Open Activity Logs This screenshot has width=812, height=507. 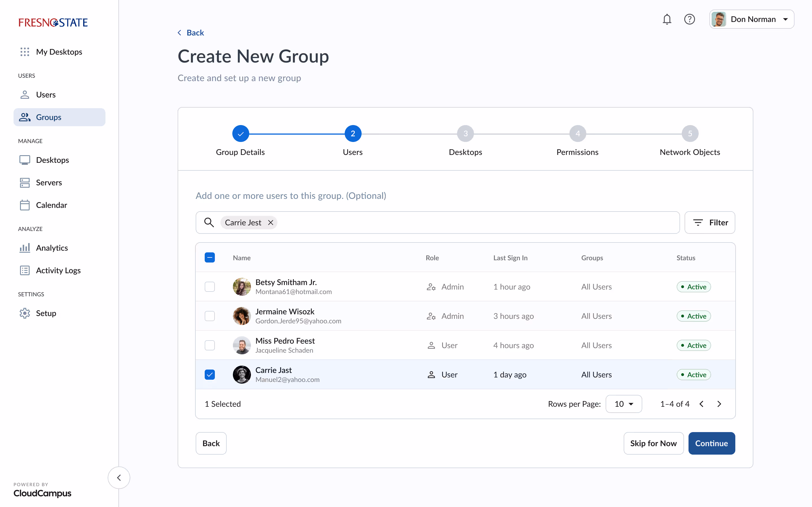tap(25, 270)
